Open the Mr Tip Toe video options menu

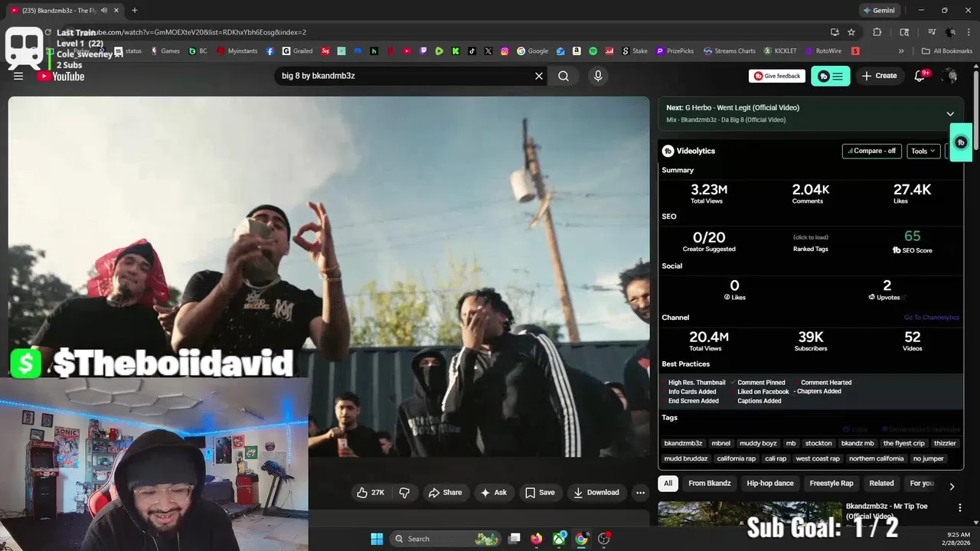point(959,507)
